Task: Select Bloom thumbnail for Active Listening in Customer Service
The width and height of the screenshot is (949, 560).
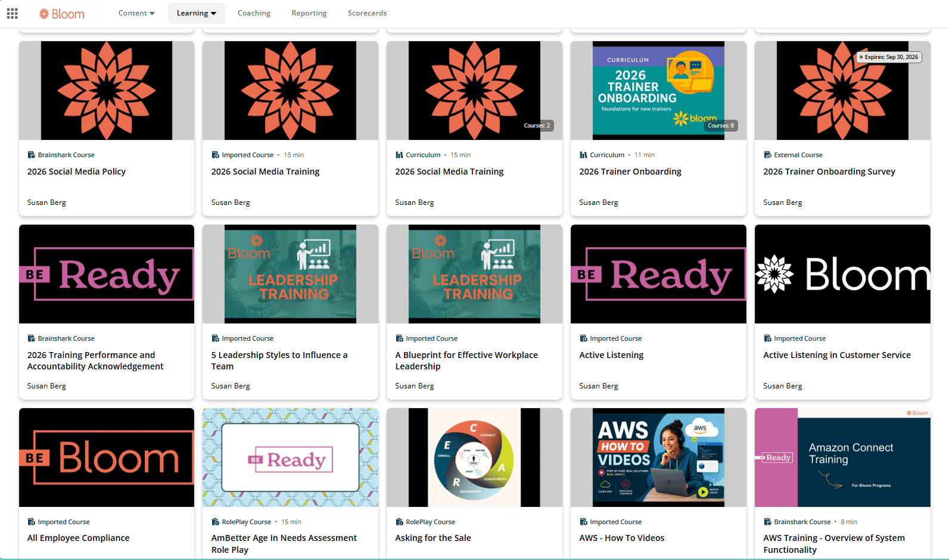Action: click(842, 274)
